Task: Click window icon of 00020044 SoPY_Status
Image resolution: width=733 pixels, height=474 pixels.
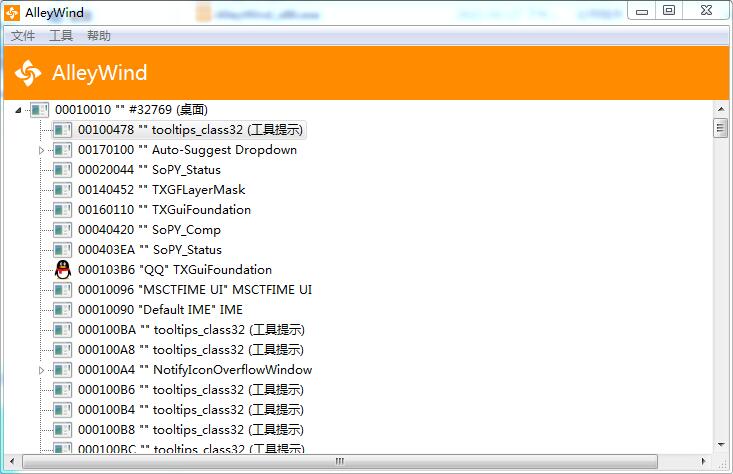Action: pyautogui.click(x=62, y=170)
